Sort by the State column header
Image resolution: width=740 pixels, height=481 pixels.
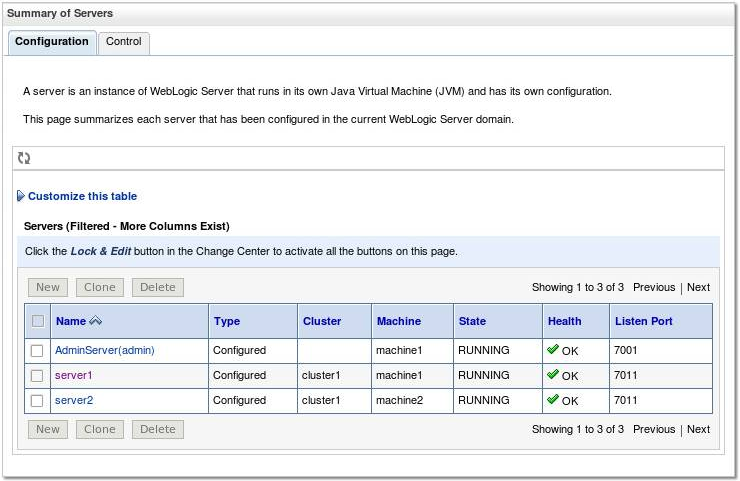click(472, 321)
